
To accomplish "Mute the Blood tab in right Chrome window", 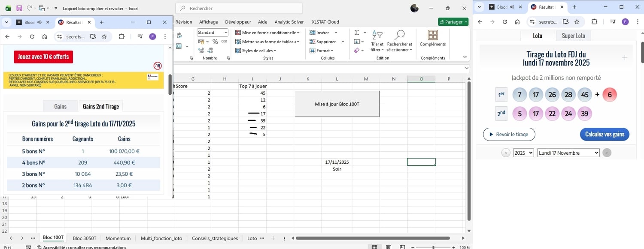I will 512,7.
